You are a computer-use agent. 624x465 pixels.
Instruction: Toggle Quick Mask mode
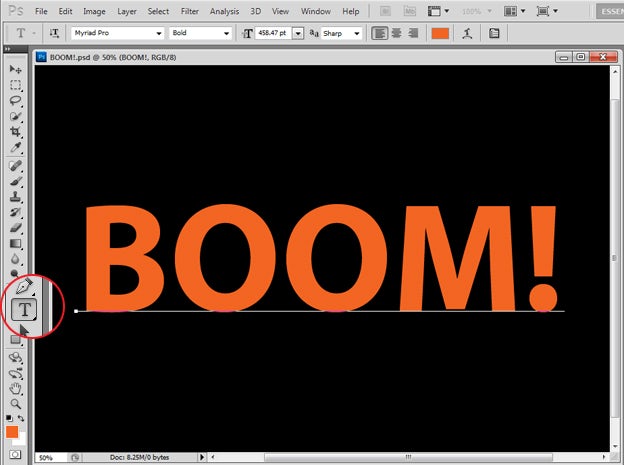pos(14,455)
